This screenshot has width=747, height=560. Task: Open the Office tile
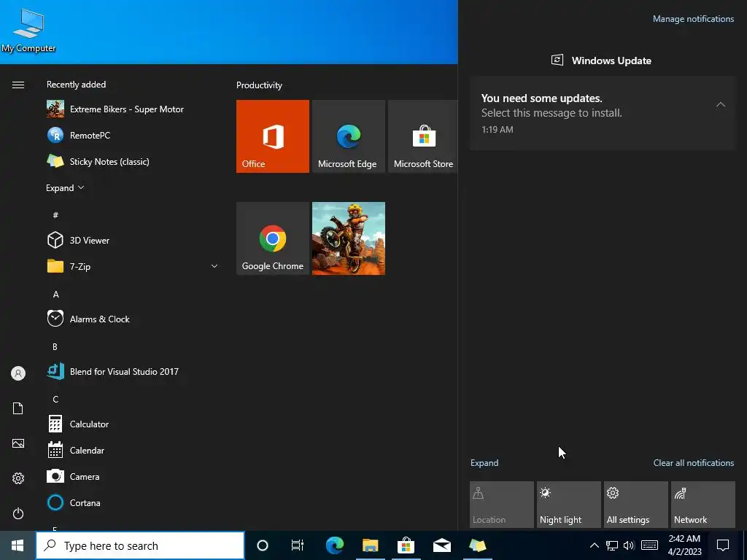[273, 136]
